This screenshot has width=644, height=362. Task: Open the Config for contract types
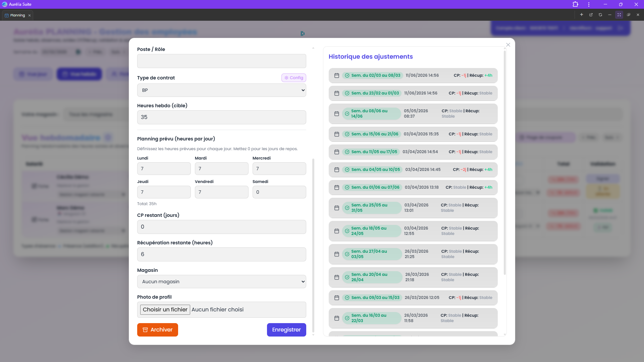click(x=294, y=78)
